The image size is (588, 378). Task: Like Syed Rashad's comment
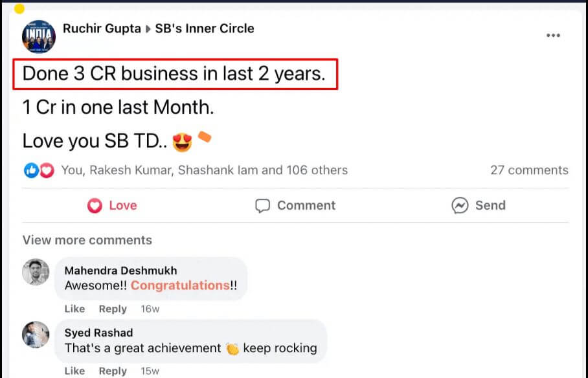74,371
